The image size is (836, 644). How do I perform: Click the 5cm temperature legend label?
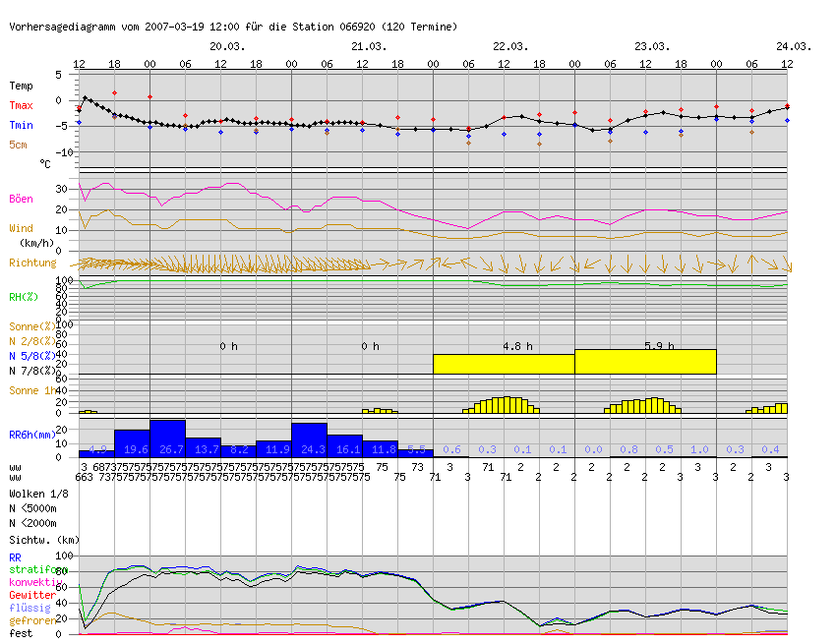[x=18, y=145]
